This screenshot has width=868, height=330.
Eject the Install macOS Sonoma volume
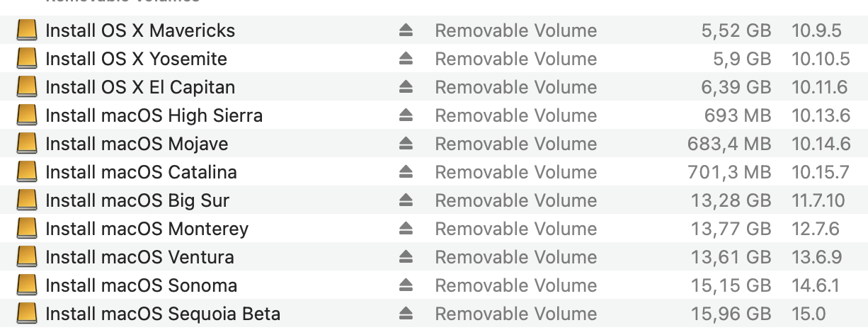405,285
